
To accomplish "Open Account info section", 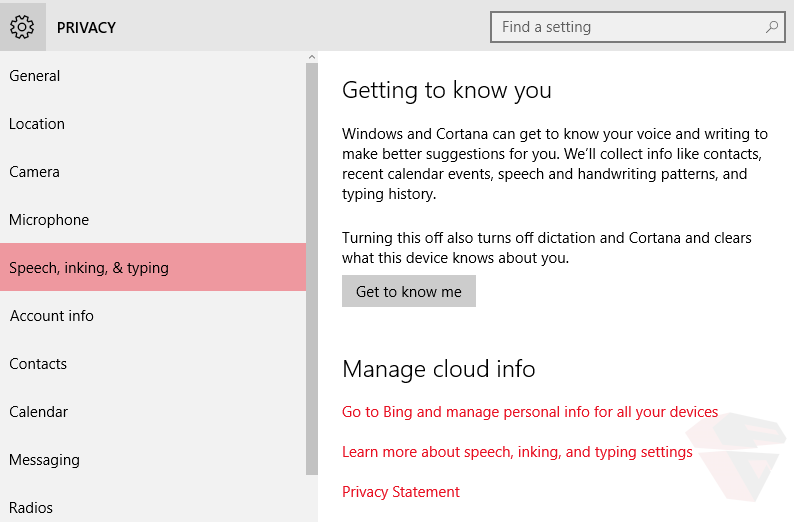I will pos(52,316).
